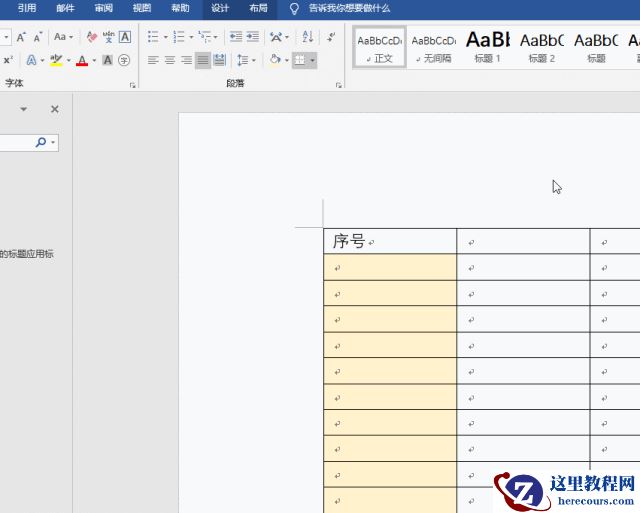Screen dimensions: 640x513
Task: Close the navigation pane
Action: (x=55, y=109)
